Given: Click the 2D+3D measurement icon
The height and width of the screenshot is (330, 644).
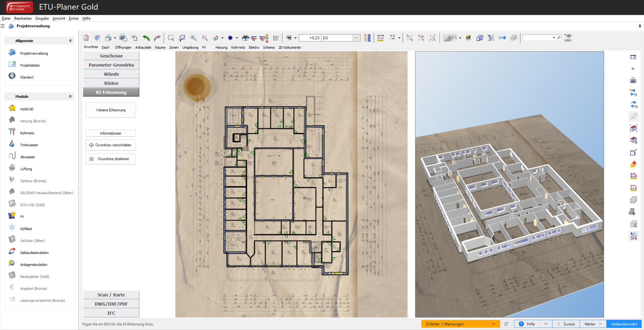Looking at the screenshot, I should click(380, 38).
